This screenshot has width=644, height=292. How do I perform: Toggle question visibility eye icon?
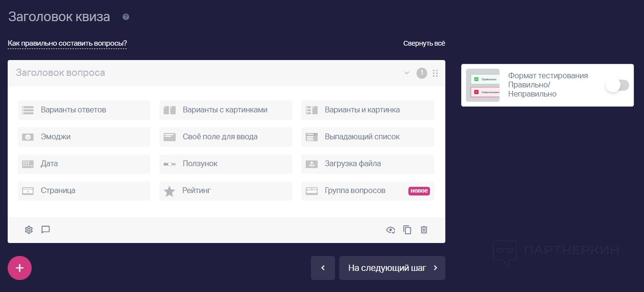pos(391,230)
